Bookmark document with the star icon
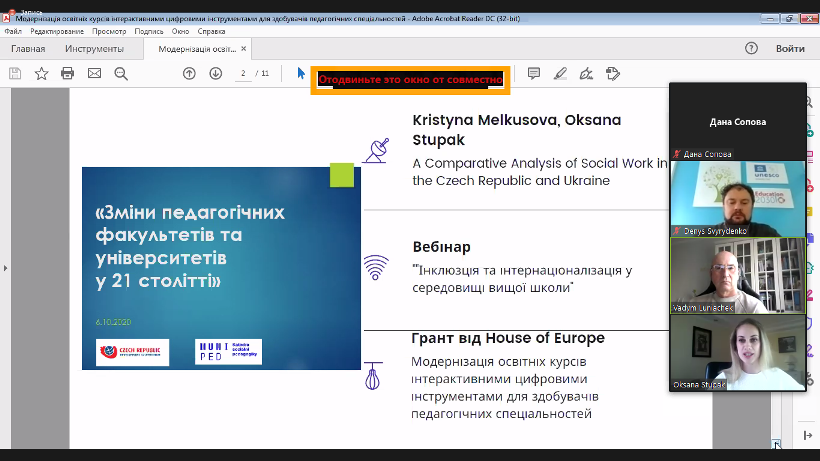This screenshot has width=820, height=461. coord(41,73)
